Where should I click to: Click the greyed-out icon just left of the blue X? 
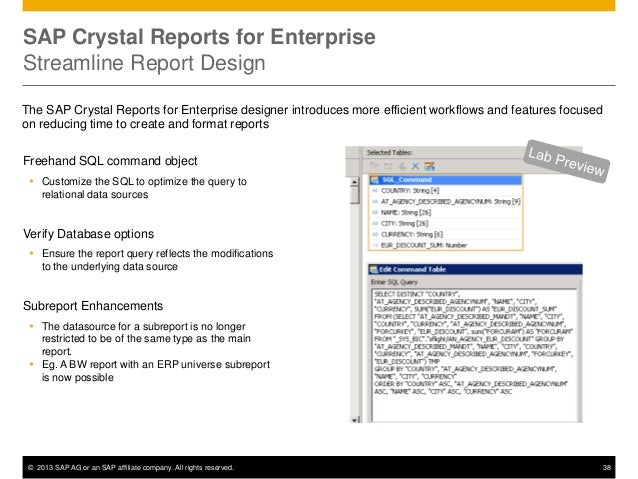click(402, 166)
